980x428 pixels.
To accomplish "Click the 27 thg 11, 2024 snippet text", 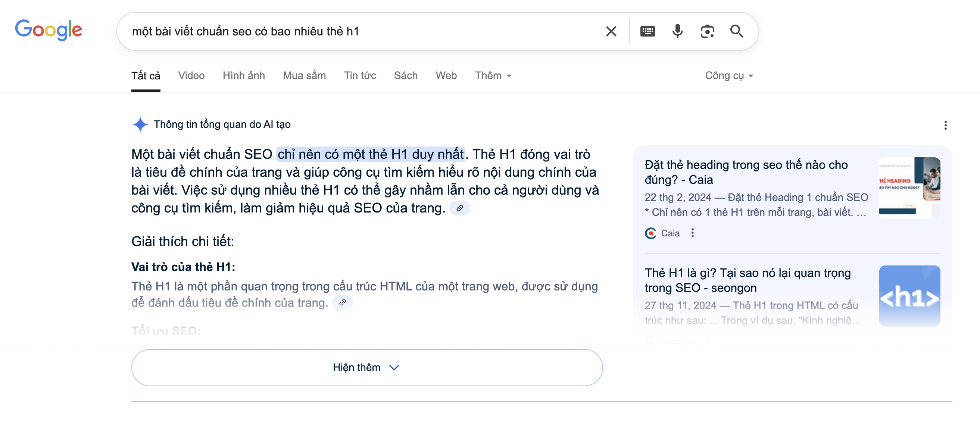I will click(753, 313).
